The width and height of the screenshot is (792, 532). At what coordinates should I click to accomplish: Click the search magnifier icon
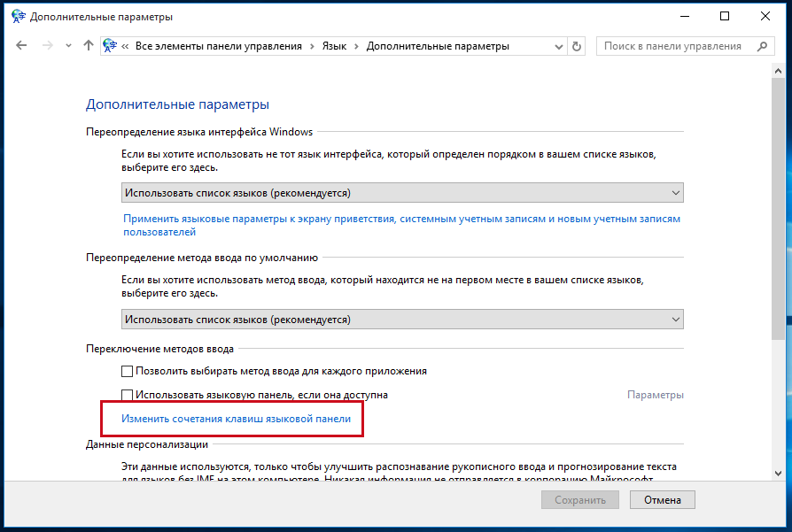762,46
